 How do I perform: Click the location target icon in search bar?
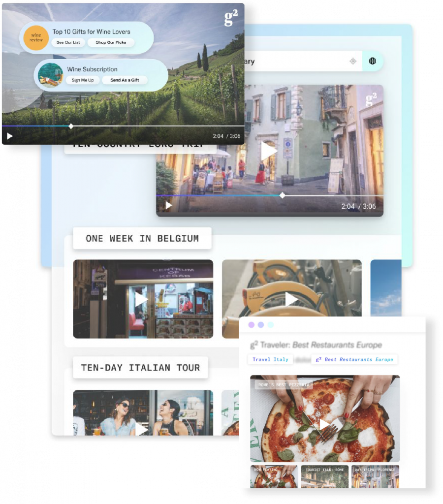(353, 61)
